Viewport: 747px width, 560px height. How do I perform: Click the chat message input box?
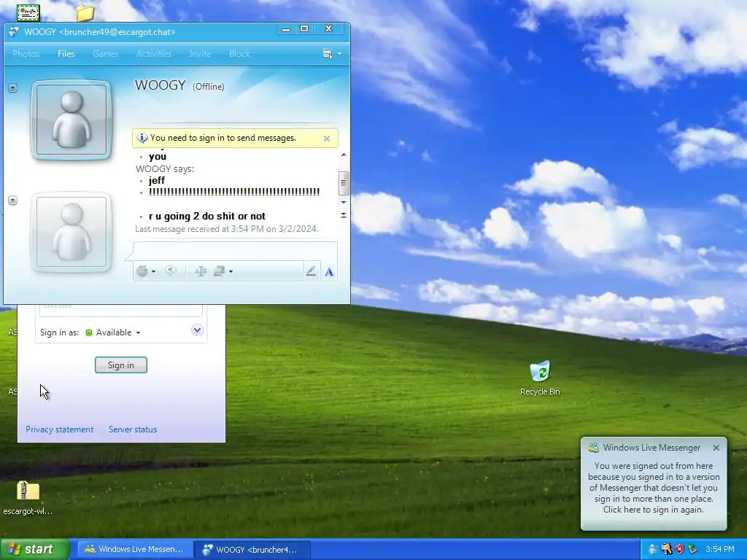[236, 251]
